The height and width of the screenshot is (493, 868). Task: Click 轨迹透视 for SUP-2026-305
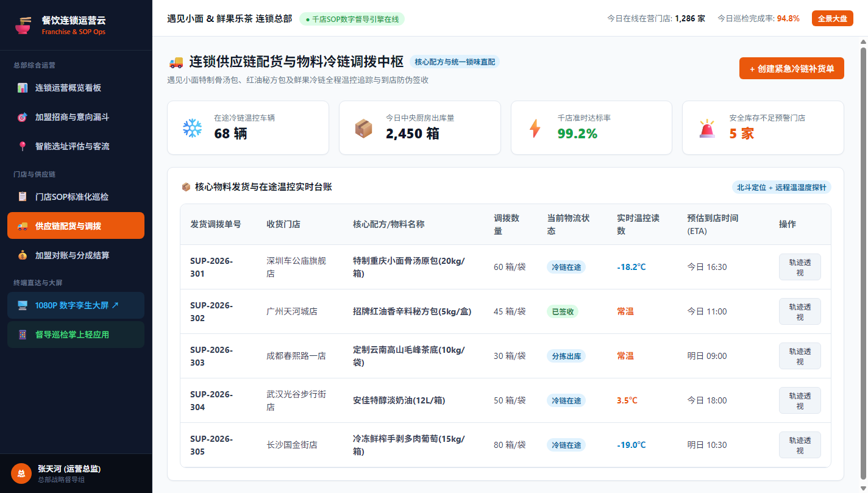click(x=800, y=445)
